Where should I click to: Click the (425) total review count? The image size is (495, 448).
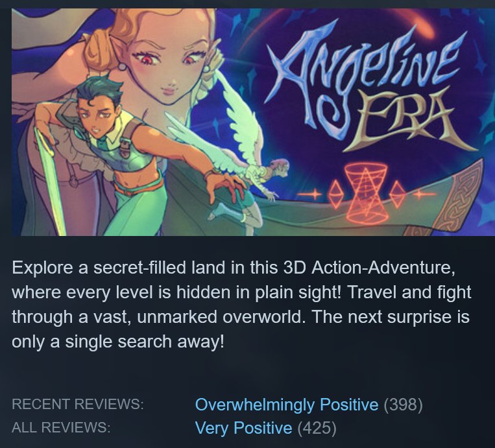point(317,428)
